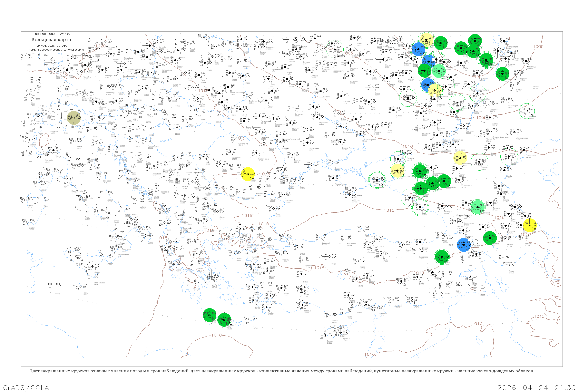Click the GrADS/COLA label at bottom left
588x392 pixels.
(26, 387)
